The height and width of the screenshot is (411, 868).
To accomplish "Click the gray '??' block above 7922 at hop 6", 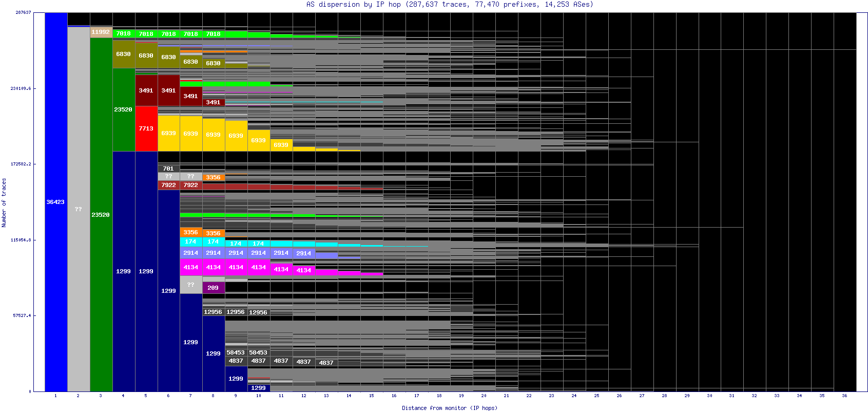I will [x=169, y=176].
